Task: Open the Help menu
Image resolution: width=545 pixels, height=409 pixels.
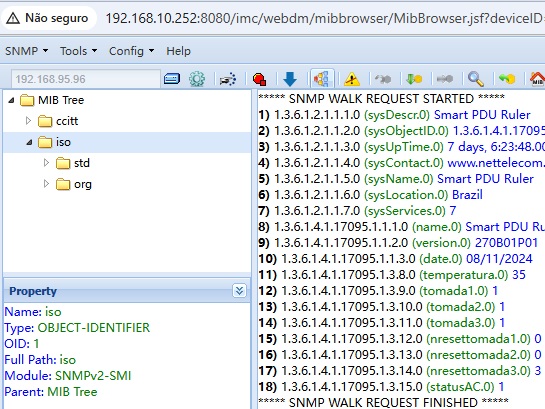Action: click(178, 51)
